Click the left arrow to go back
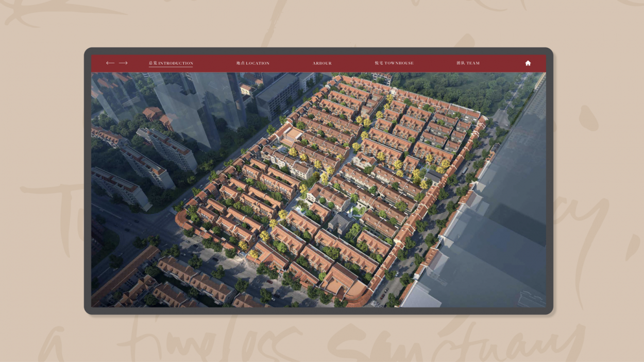The height and width of the screenshot is (362, 644). pyautogui.click(x=110, y=63)
